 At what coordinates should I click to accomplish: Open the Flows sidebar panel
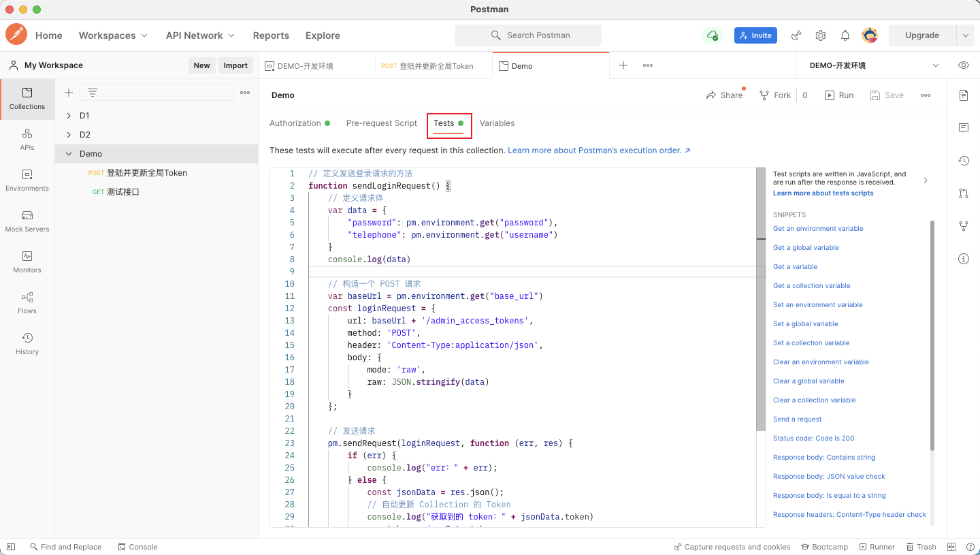click(x=27, y=303)
